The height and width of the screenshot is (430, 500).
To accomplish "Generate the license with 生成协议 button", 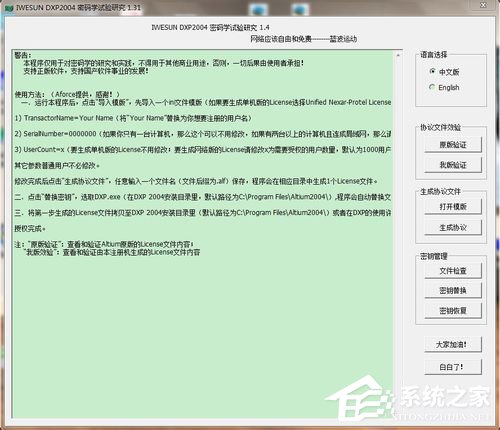I will pyautogui.click(x=453, y=228).
